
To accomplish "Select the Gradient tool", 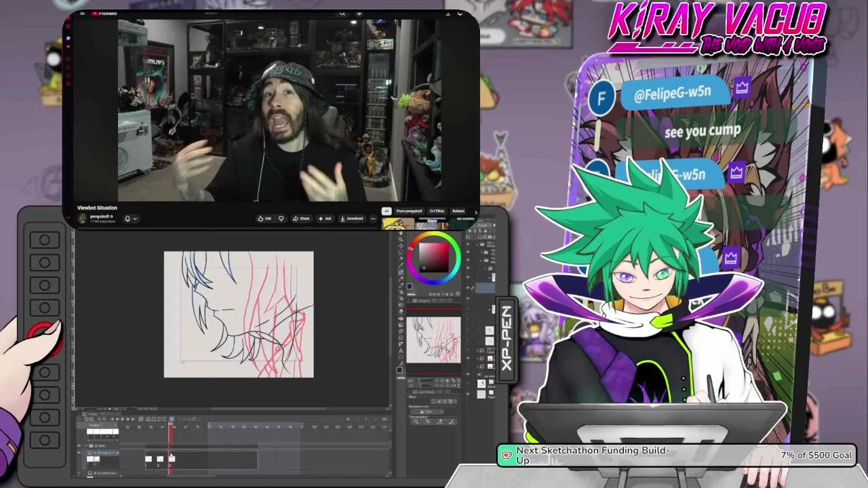I will pyautogui.click(x=401, y=325).
